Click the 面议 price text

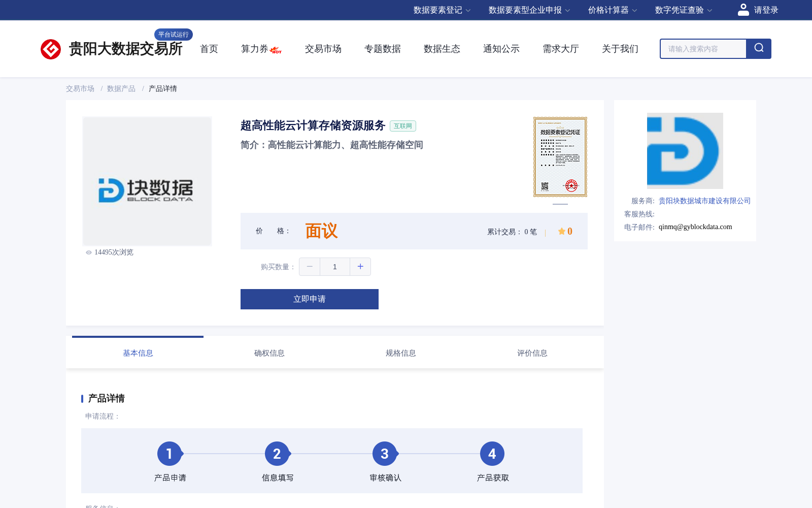click(321, 231)
